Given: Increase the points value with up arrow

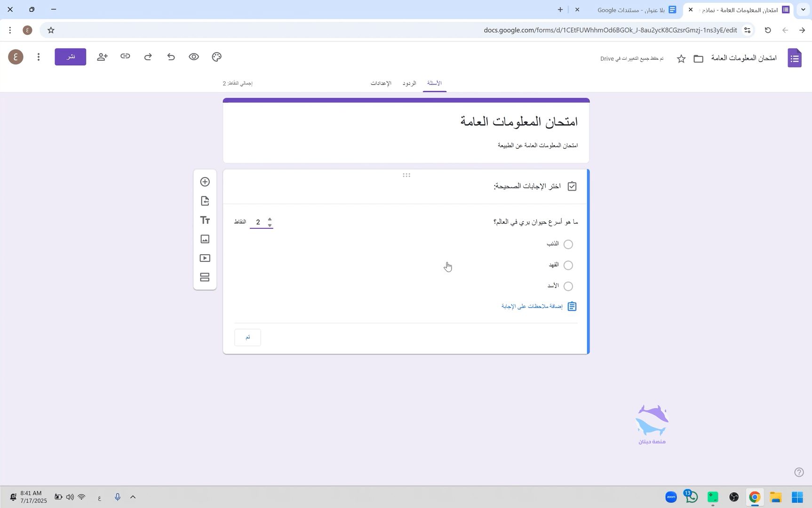Looking at the screenshot, I should [270, 219].
